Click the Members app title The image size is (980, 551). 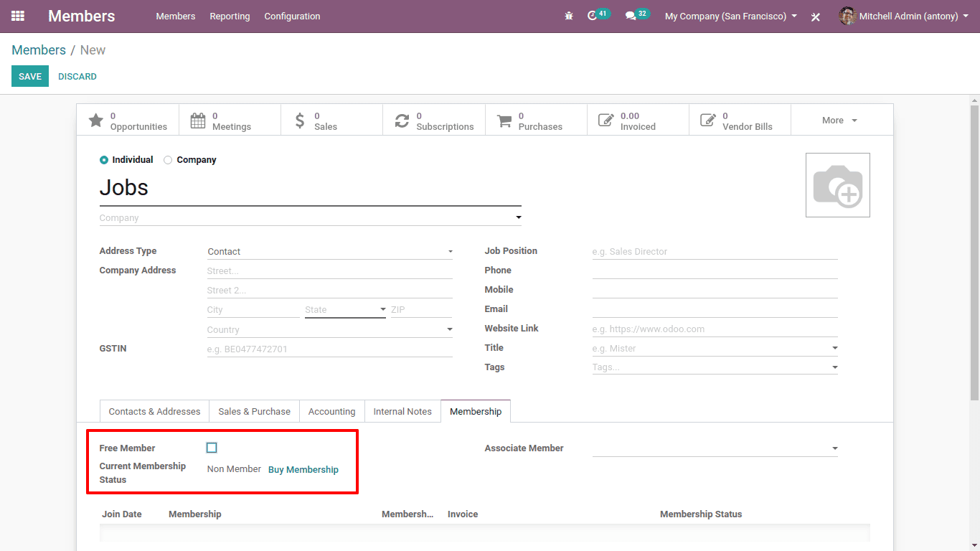(x=82, y=16)
